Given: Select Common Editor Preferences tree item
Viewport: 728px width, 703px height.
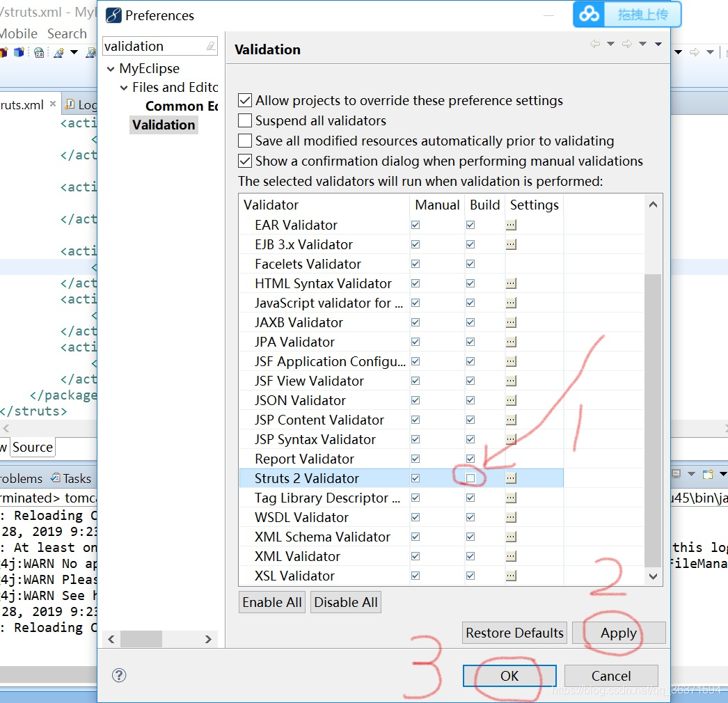Looking at the screenshot, I should coord(182,106).
